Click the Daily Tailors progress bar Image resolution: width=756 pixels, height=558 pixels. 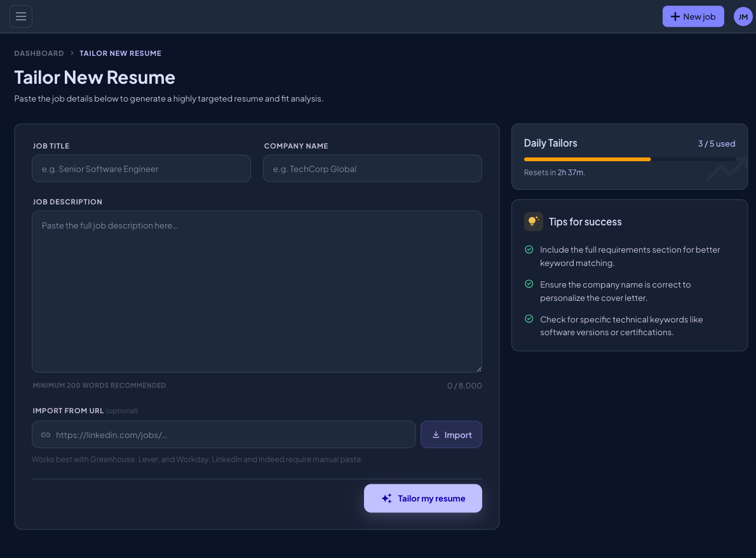tap(630, 159)
